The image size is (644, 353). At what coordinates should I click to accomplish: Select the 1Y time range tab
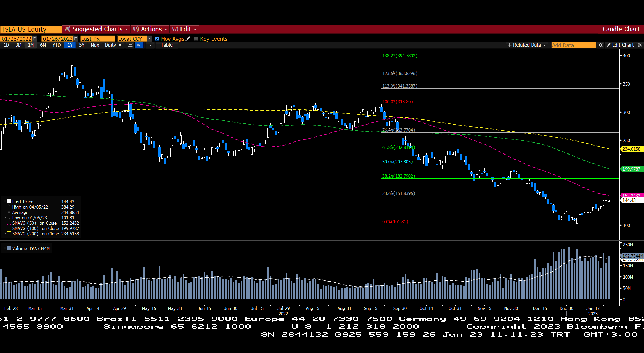coord(70,45)
